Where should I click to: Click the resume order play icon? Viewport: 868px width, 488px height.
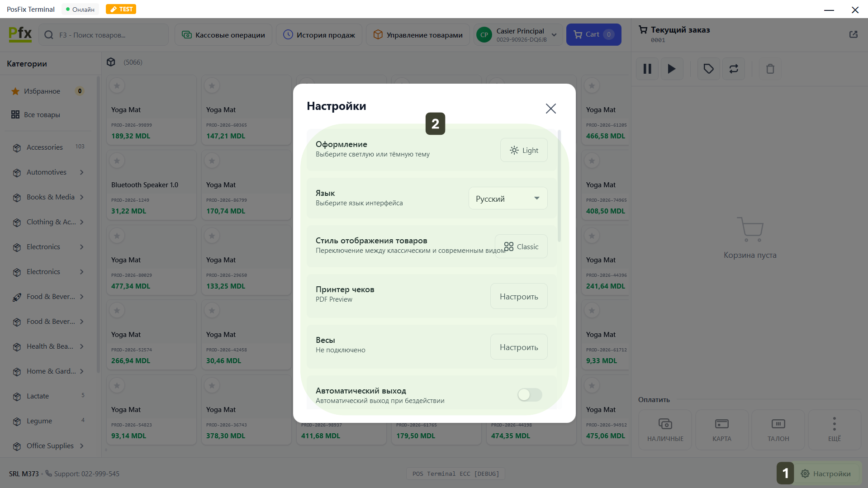click(672, 69)
